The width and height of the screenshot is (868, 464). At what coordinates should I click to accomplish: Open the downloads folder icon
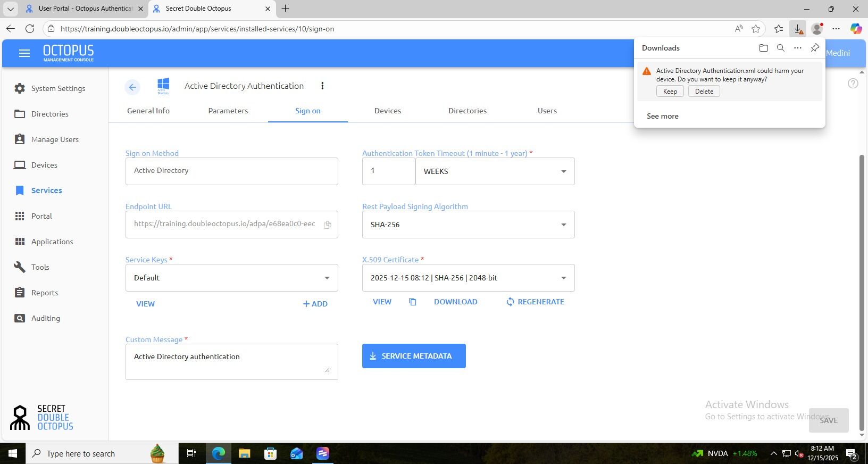[764, 48]
